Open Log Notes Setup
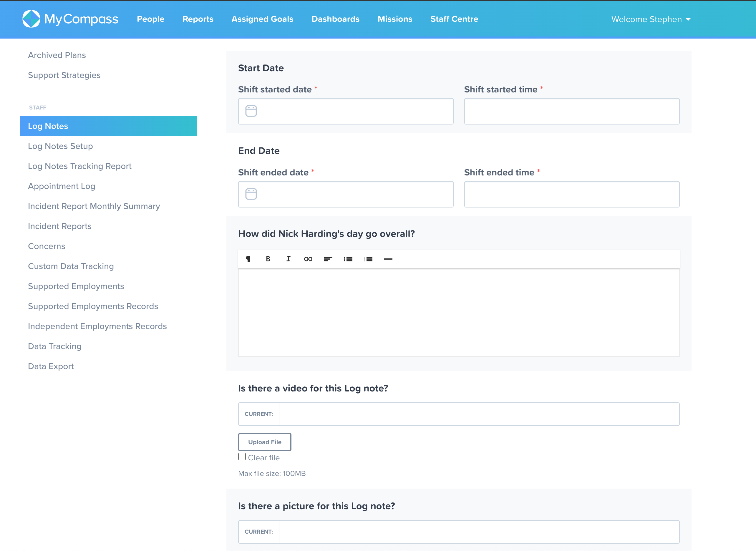This screenshot has width=756, height=551. point(60,146)
